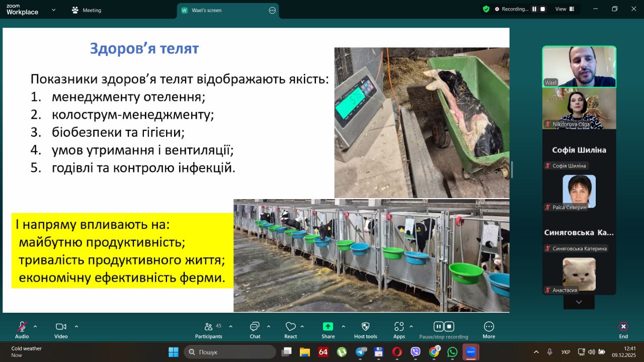644x362 pixels.
Task: Stop the recording in bottom toolbar
Action: pos(450,326)
